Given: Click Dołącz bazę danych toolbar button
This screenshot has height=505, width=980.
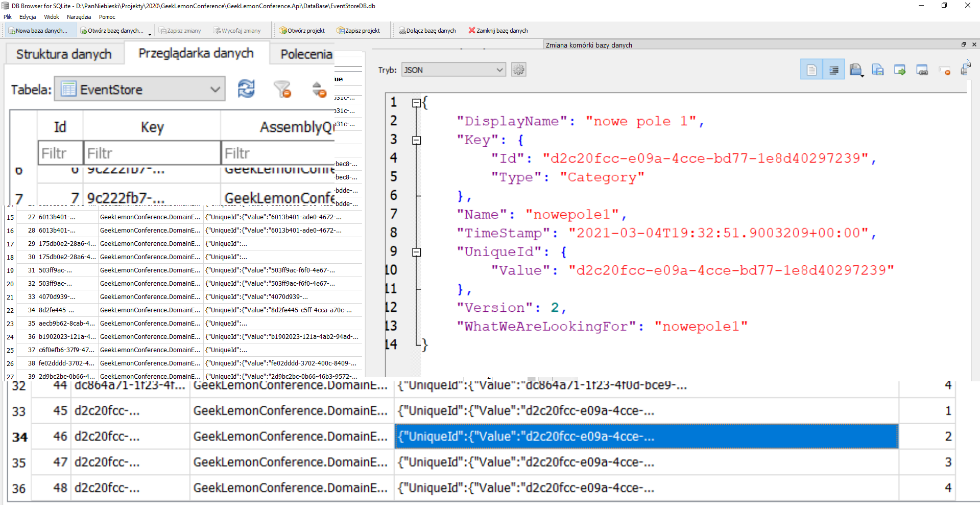Looking at the screenshot, I should coord(427,31).
